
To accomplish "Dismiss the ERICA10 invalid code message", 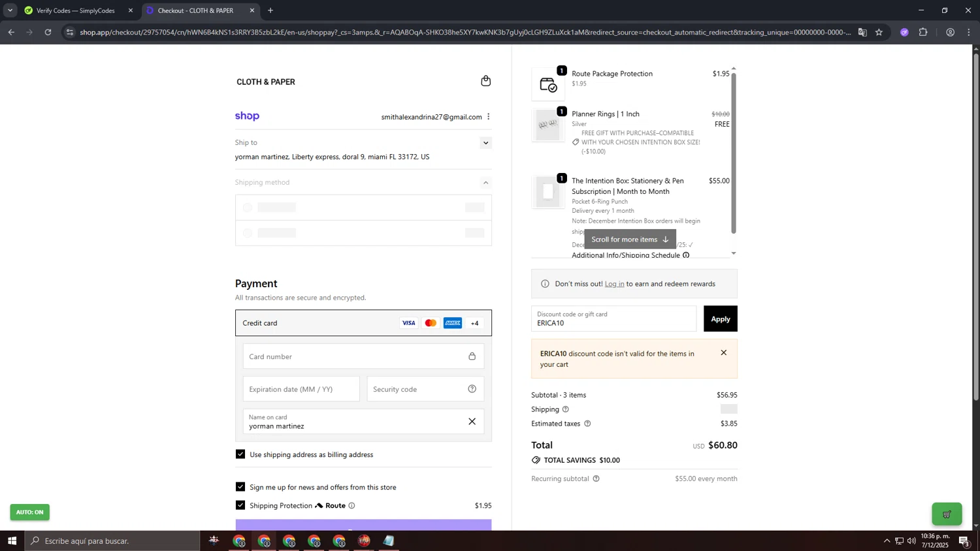I will (x=723, y=353).
